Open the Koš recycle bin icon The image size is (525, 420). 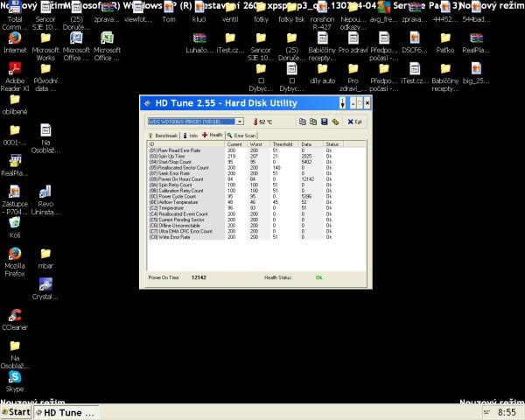[15, 227]
